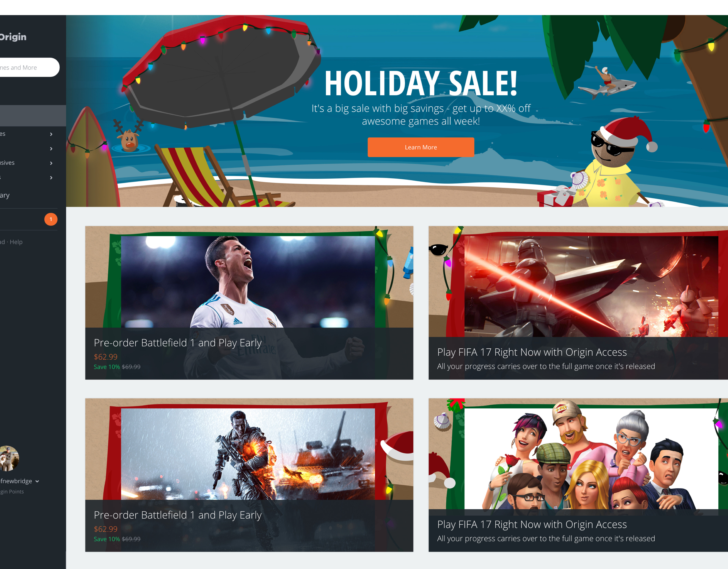Screen dimensions: 728x569
Task: Expand the first sidebar menu chevron
Action: (x=51, y=134)
